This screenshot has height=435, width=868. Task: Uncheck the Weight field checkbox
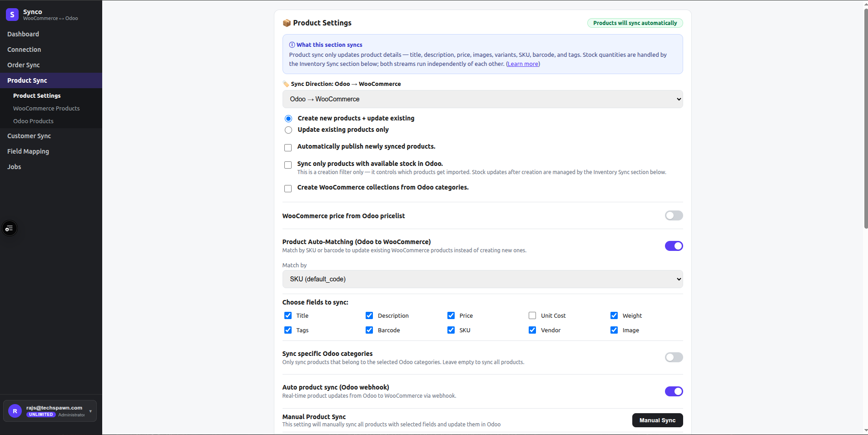click(x=614, y=315)
